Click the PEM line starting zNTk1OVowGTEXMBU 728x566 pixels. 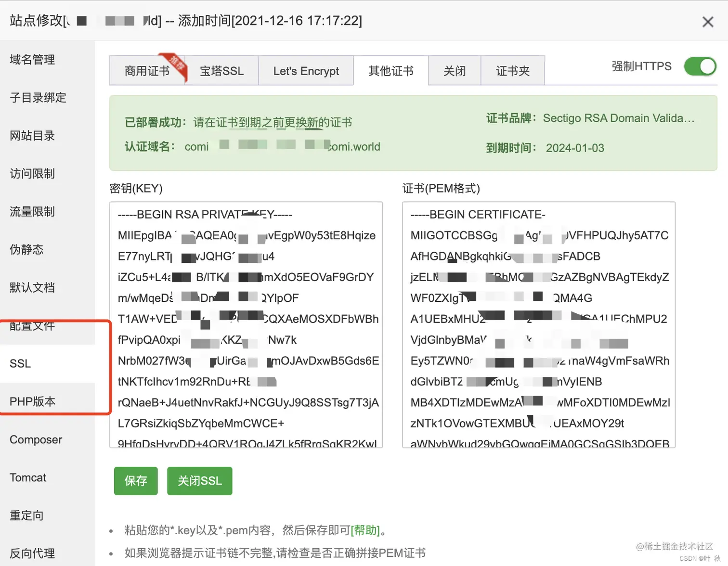pyautogui.click(x=517, y=424)
